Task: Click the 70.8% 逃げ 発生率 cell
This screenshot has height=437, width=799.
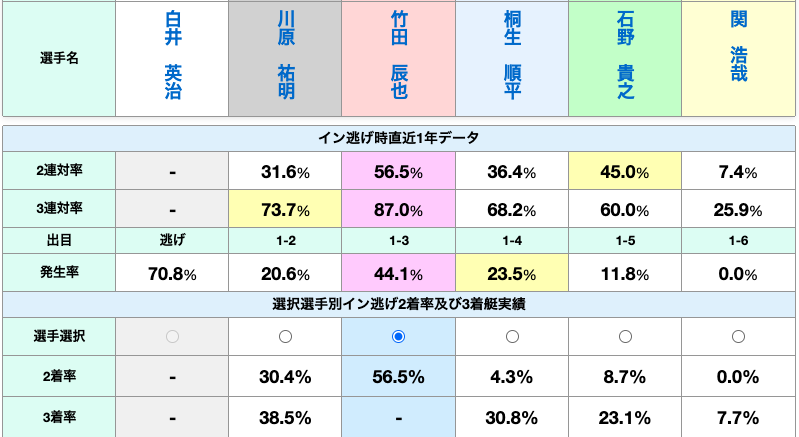Action: pyautogui.click(x=172, y=273)
